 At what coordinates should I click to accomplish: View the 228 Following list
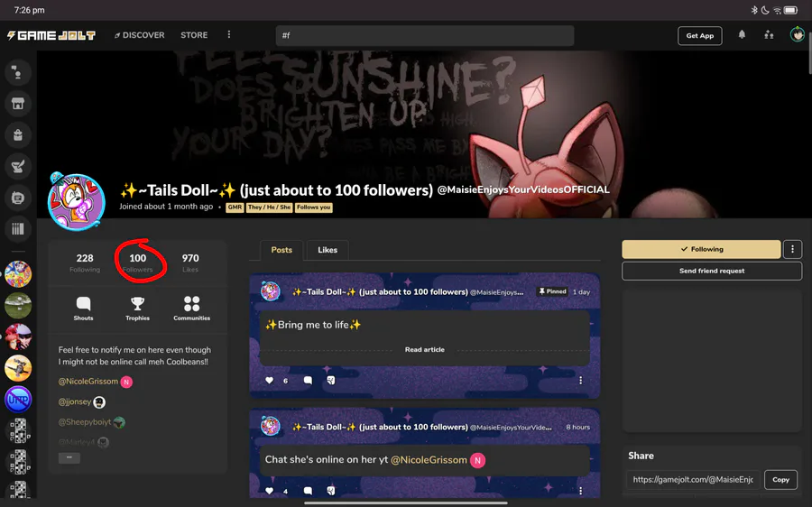click(85, 263)
